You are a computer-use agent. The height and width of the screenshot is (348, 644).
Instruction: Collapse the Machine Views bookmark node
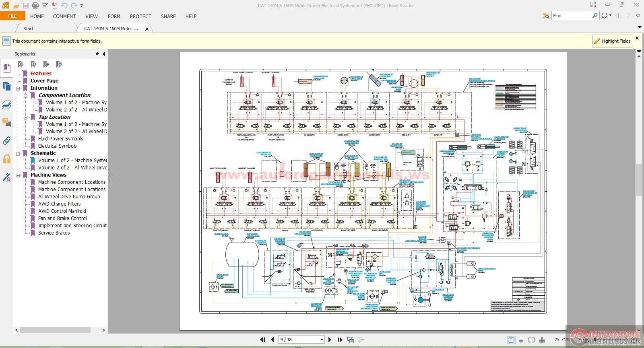[18, 175]
